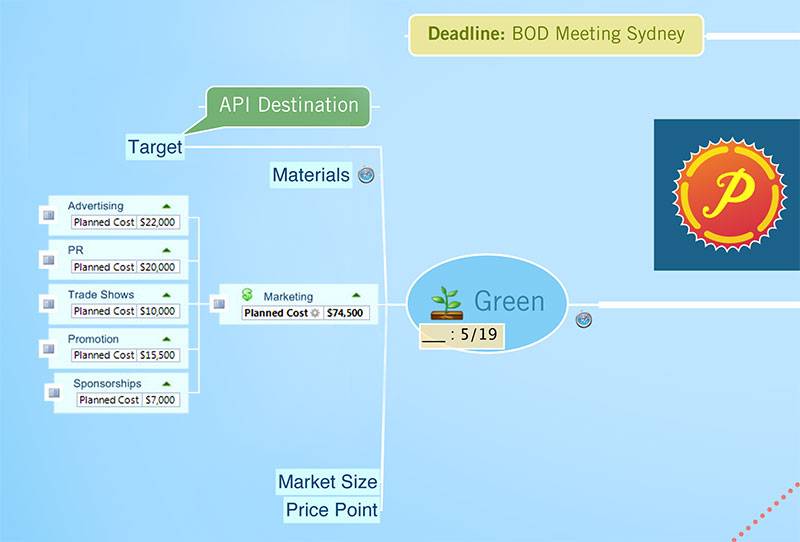Viewport: 800px width, 542px height.
Task: Click the Sponsorships topic title
Action: click(x=107, y=384)
